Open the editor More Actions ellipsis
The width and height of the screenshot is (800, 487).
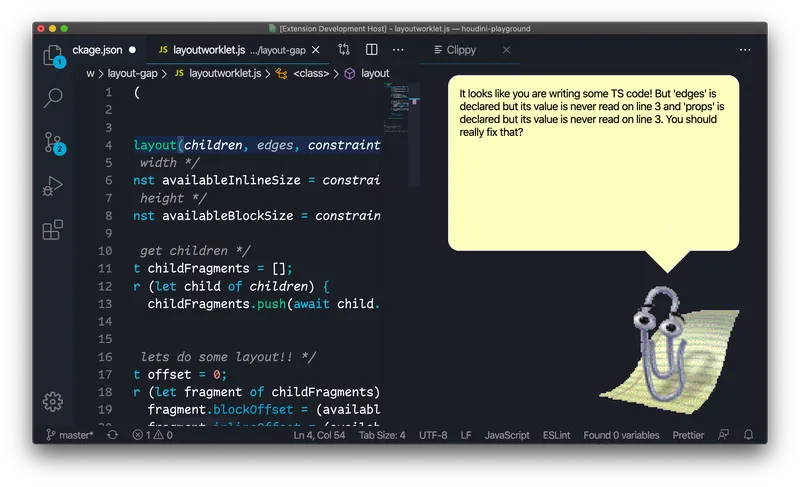pyautogui.click(x=398, y=50)
